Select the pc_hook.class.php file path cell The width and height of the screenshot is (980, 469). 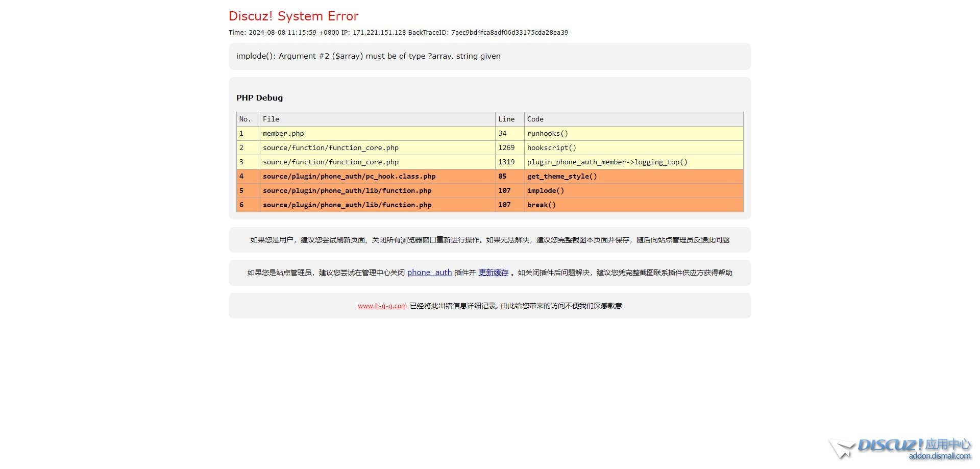click(349, 177)
